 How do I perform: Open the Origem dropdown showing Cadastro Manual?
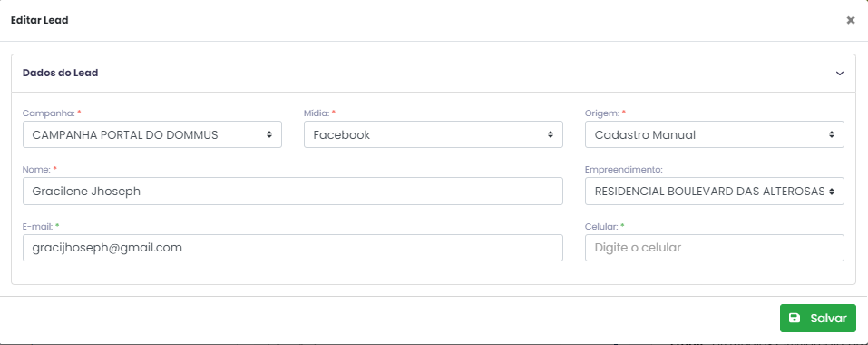click(715, 134)
